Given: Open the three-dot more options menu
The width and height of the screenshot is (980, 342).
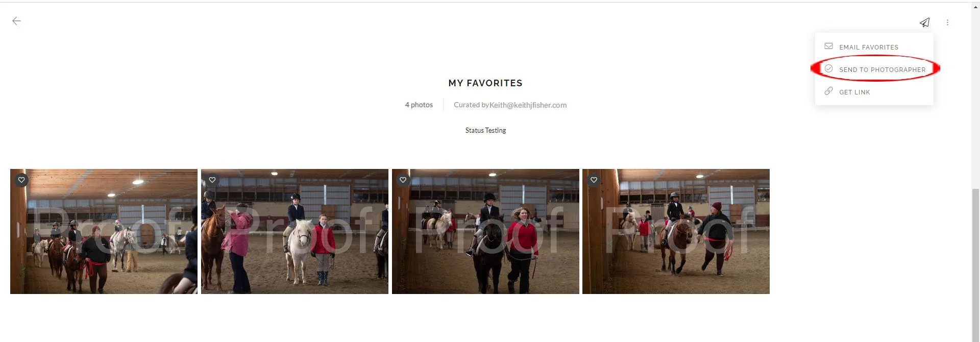Looking at the screenshot, I should (947, 22).
